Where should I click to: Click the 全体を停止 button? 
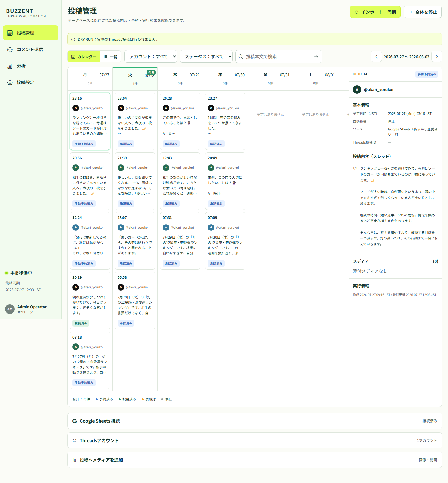tap(422, 12)
